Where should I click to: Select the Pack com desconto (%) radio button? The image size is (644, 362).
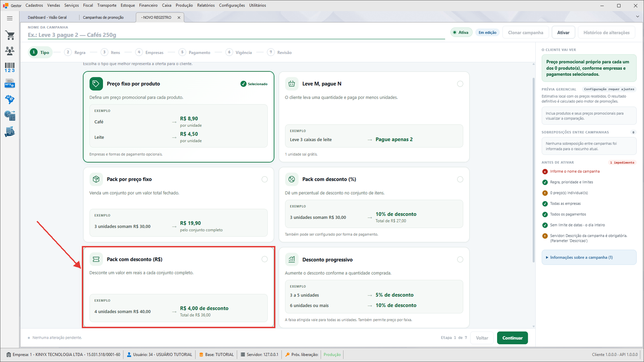[x=460, y=179]
